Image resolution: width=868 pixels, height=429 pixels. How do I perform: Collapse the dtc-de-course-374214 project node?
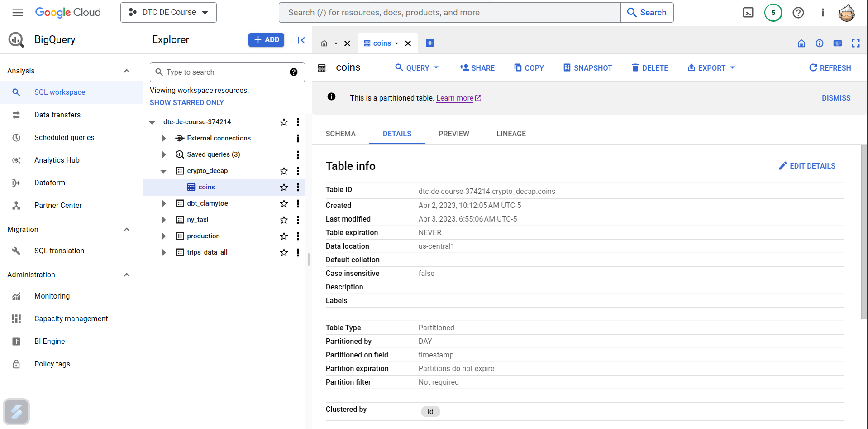pyautogui.click(x=152, y=122)
